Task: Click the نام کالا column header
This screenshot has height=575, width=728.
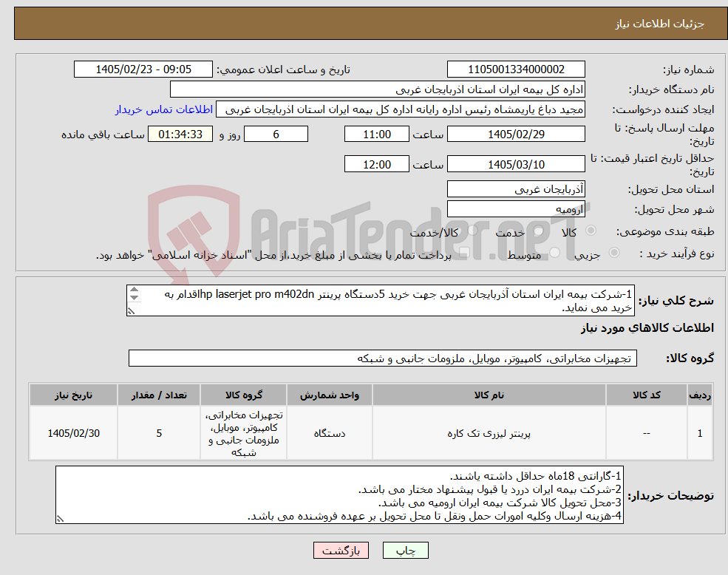Action: coord(489,395)
